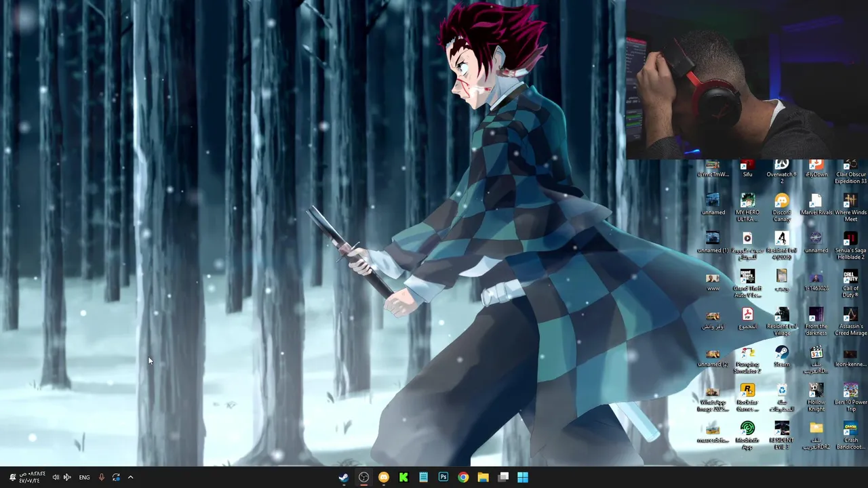868x488 pixels.
Task: Open the Windows Start menu
Action: click(x=523, y=477)
